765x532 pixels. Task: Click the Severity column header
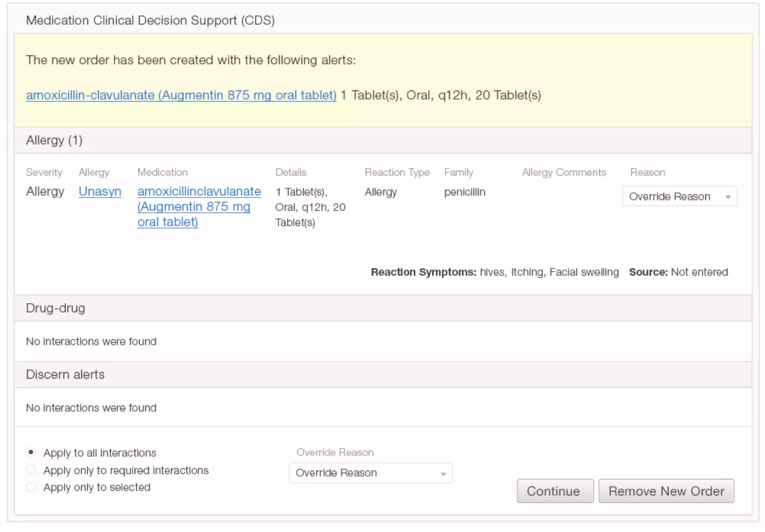tap(44, 172)
